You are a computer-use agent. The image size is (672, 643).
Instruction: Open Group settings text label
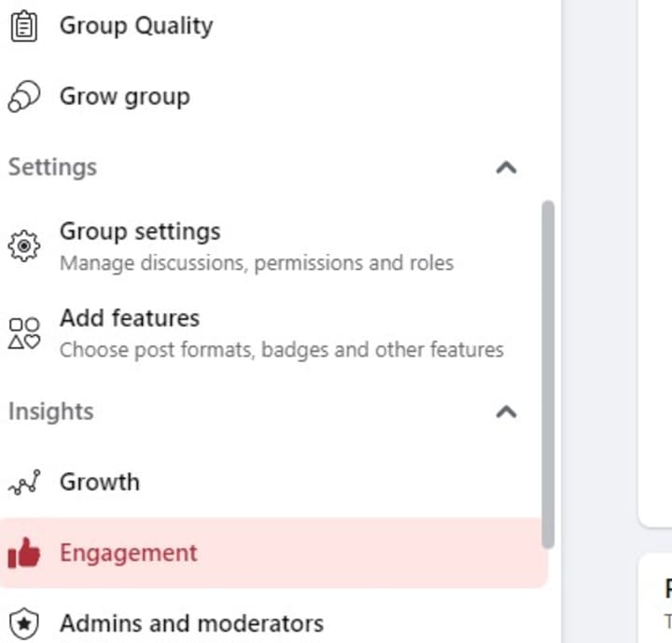coord(140,231)
